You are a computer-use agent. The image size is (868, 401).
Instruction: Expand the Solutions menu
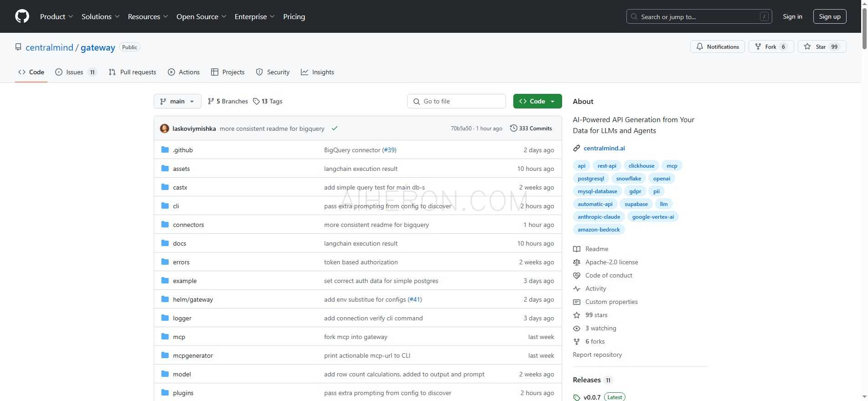pyautogui.click(x=100, y=16)
